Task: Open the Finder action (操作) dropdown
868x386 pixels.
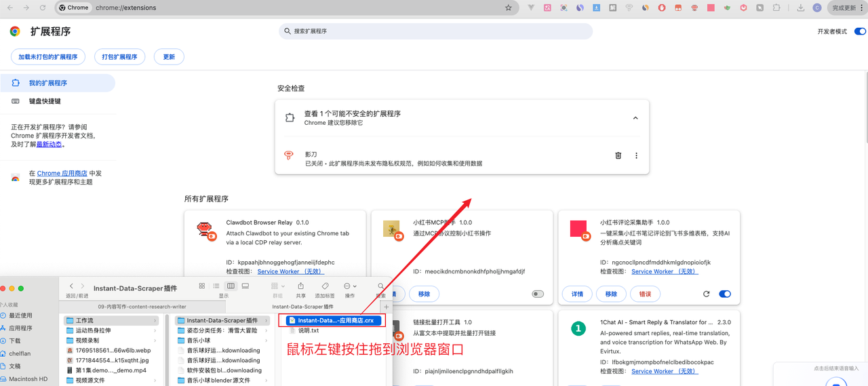Action: pos(350,286)
